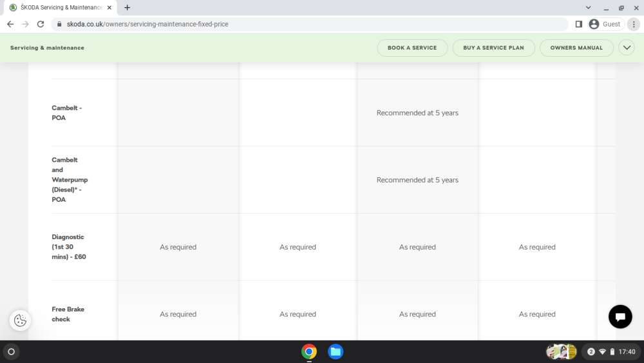Open the clock showing 17:40
Image resolution: width=644 pixels, height=363 pixels.
(x=627, y=351)
